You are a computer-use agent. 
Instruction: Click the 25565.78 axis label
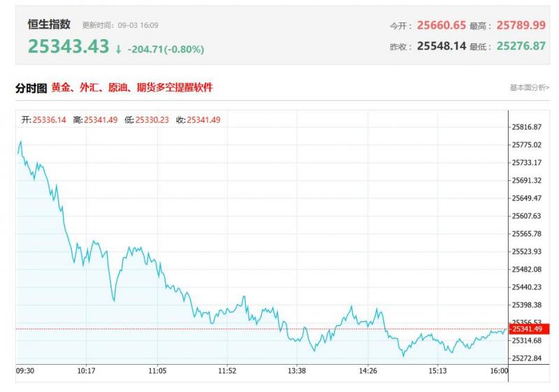click(x=527, y=234)
